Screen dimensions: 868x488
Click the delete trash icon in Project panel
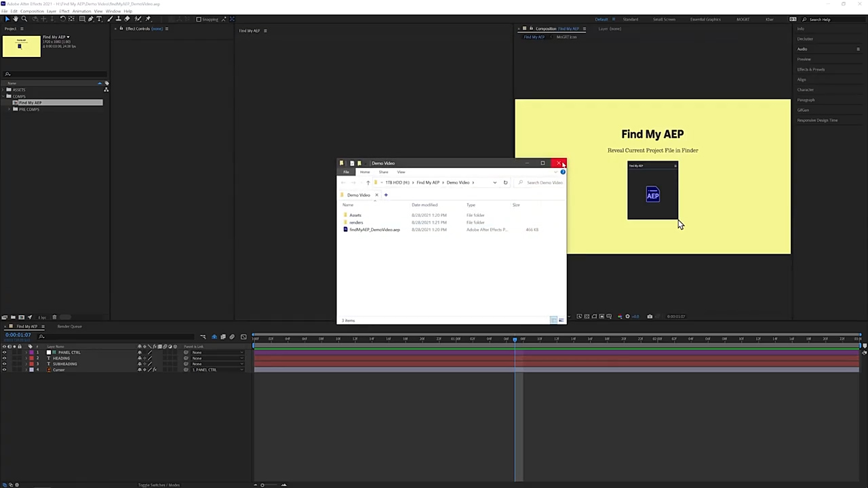click(54, 317)
